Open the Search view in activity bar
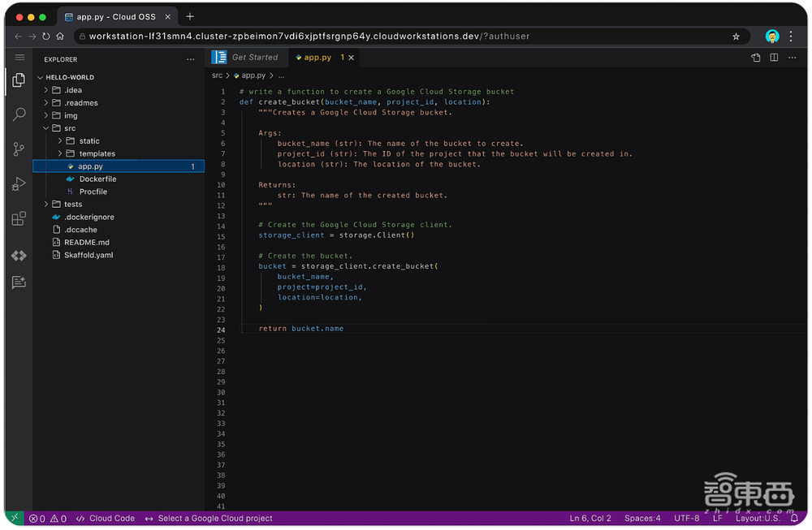Image resolution: width=812 pixels, height=530 pixels. coord(19,115)
